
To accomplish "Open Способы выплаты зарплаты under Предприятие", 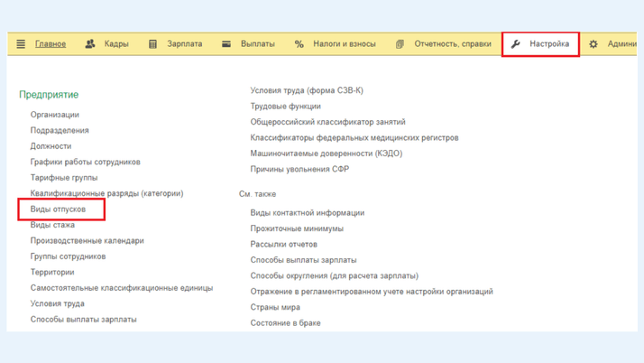I will tap(83, 320).
